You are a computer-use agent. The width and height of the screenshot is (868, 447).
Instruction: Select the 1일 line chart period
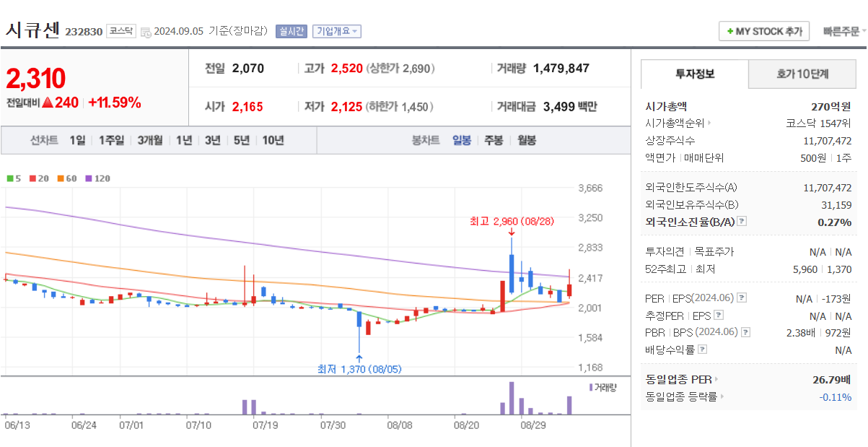[x=77, y=140]
